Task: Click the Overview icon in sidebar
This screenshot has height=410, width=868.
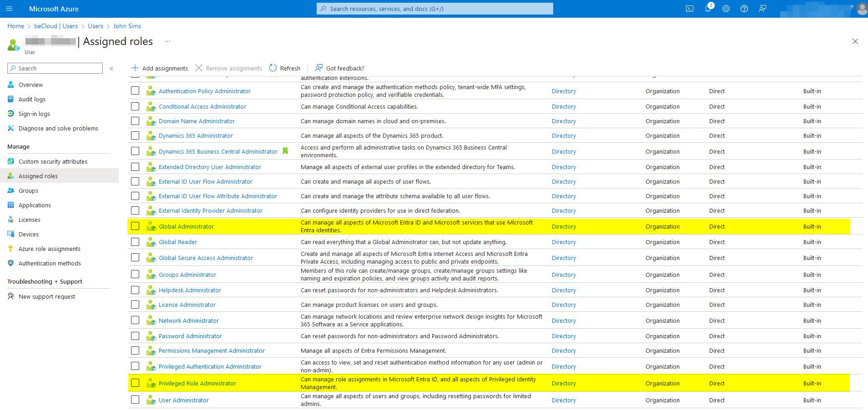Action: tap(11, 85)
